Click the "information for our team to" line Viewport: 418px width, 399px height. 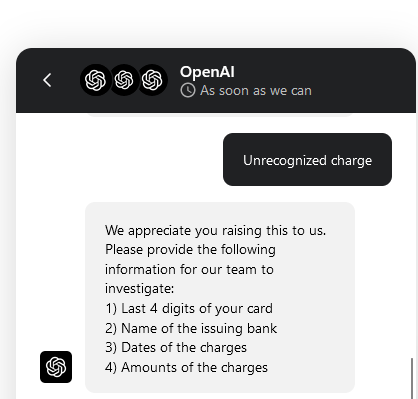click(x=189, y=269)
